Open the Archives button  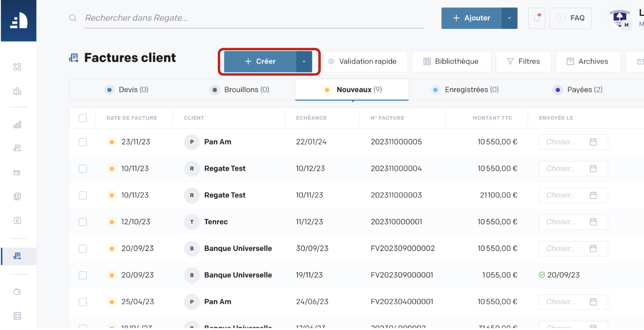[588, 61]
